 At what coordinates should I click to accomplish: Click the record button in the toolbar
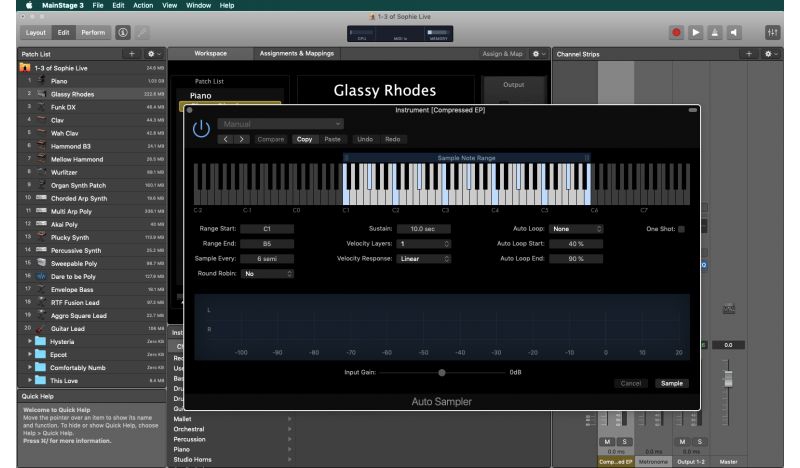676,33
